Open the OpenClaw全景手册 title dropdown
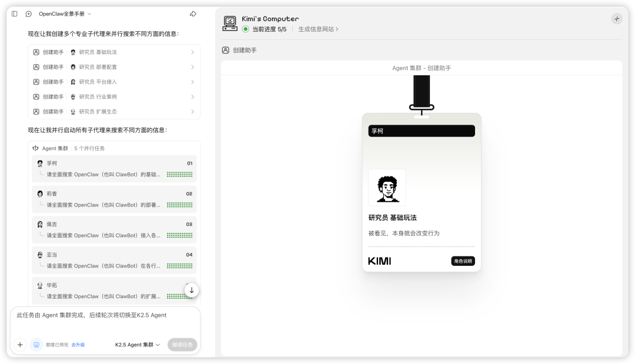This screenshot has height=364, width=635. 65,14
